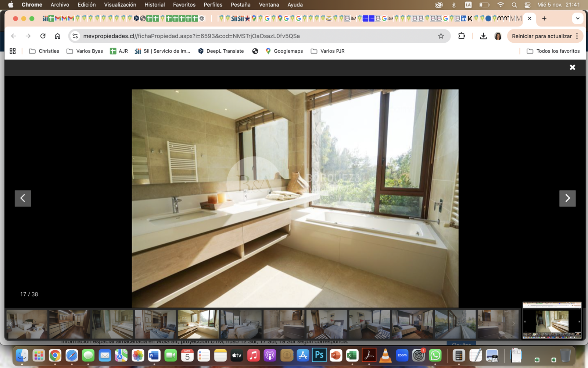Select the walk-in closet thumbnail
Image resolution: width=588 pixels, height=368 pixels.
point(70,324)
